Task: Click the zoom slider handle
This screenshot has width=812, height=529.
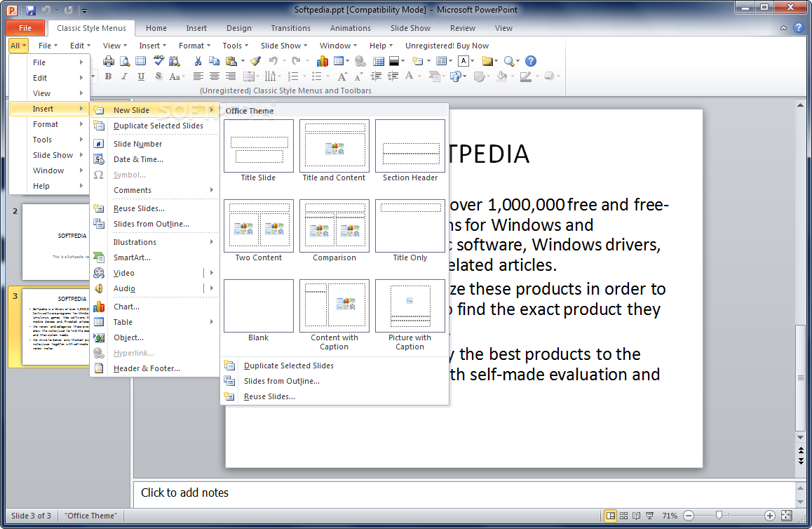Action: tap(719, 516)
